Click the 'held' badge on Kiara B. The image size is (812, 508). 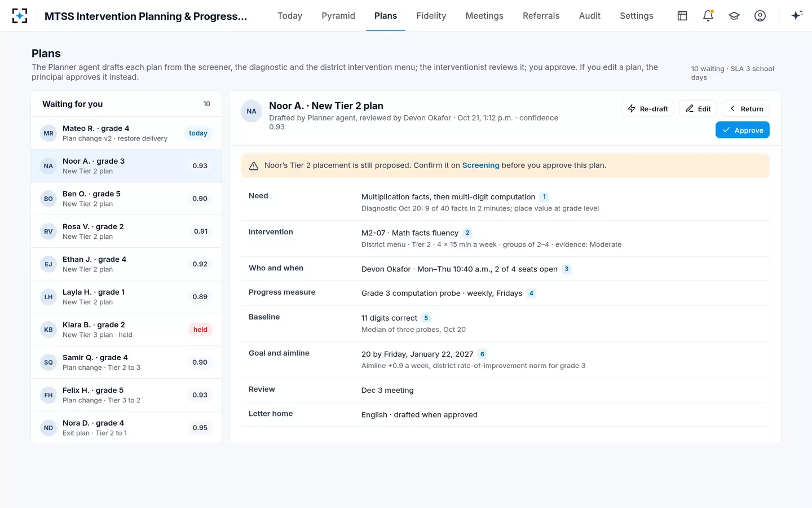pyautogui.click(x=200, y=330)
